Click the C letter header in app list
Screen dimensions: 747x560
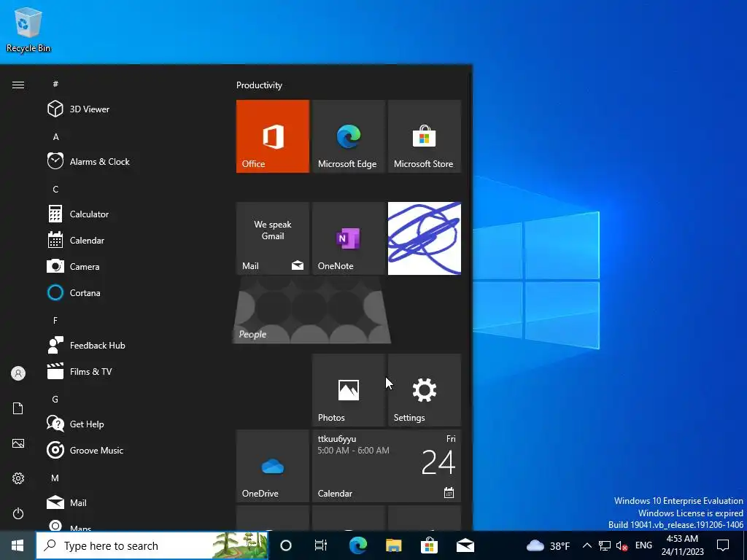tap(55, 189)
